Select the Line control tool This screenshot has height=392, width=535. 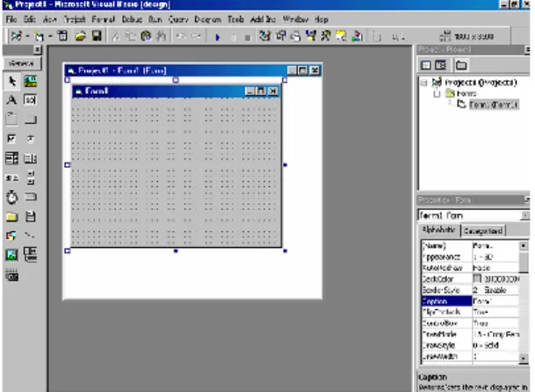click(x=31, y=236)
